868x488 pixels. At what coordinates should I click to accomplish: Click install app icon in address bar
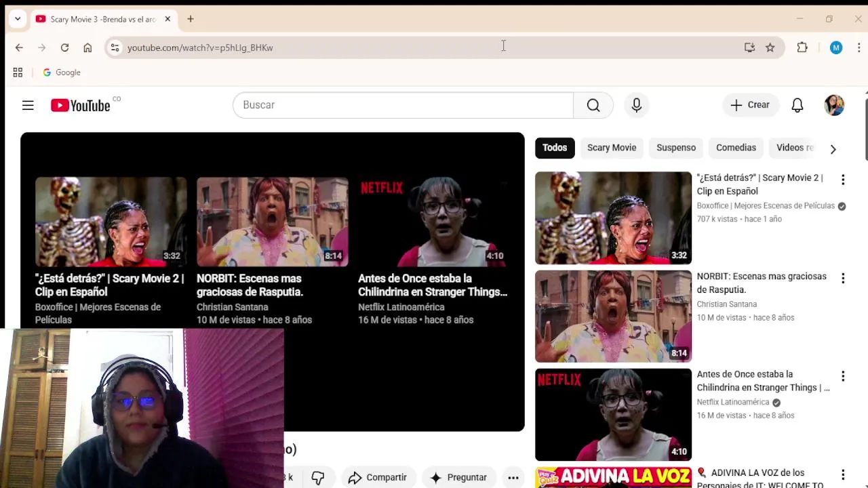tap(749, 47)
